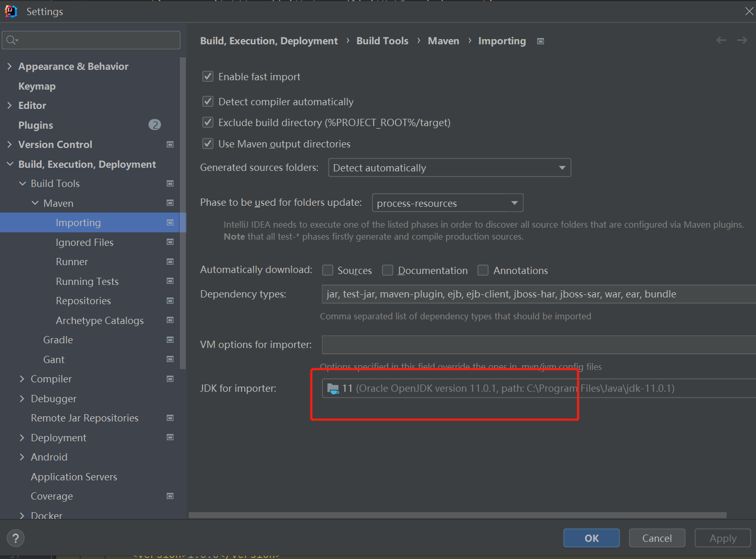Click the project-level settings icon beside Version Control
Viewport: 756px width, 559px height.
[170, 144]
